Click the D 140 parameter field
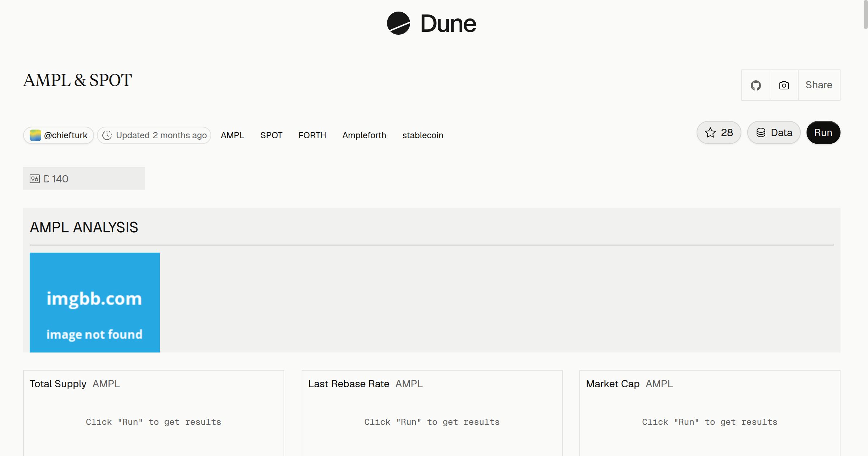868x456 pixels. point(84,179)
